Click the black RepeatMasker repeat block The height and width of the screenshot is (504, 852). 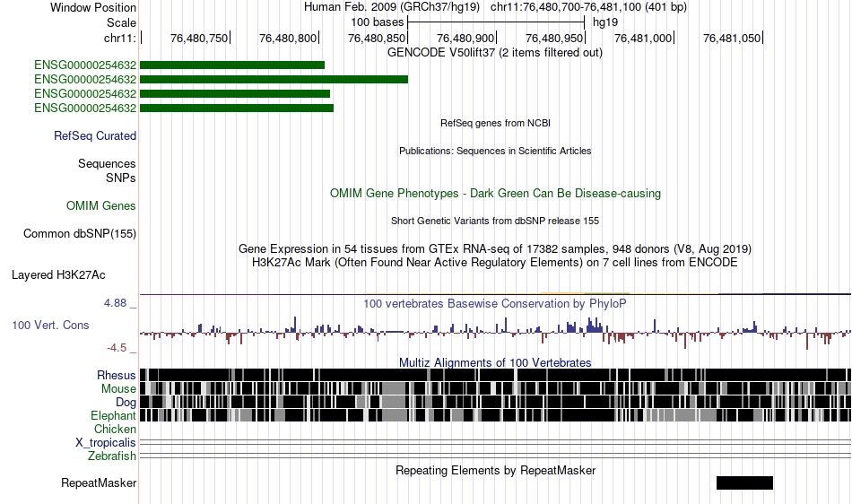click(744, 482)
